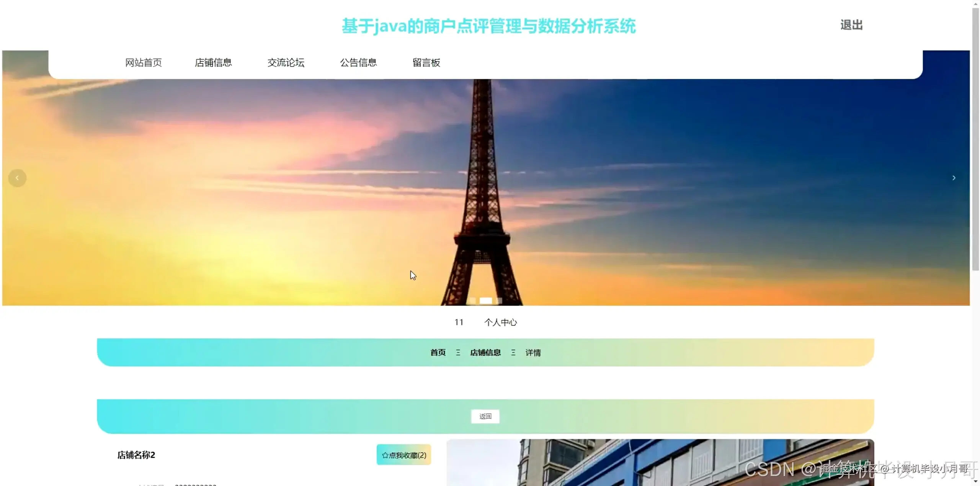This screenshot has height=486, width=980.
Task: Open the 公告信息 navigation item
Action: coord(358,62)
